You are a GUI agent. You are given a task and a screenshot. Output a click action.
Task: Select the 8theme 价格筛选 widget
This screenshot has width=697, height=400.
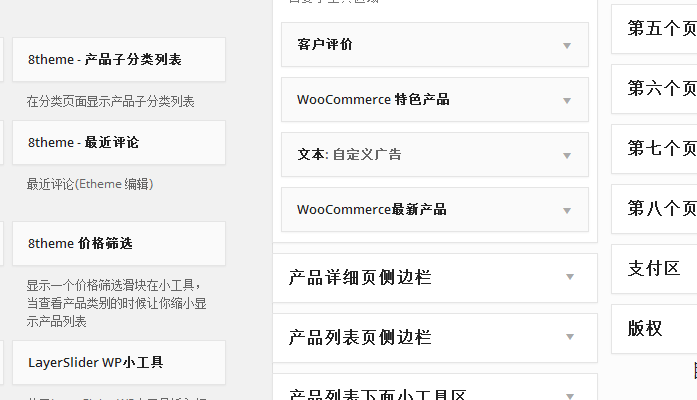tap(119, 244)
